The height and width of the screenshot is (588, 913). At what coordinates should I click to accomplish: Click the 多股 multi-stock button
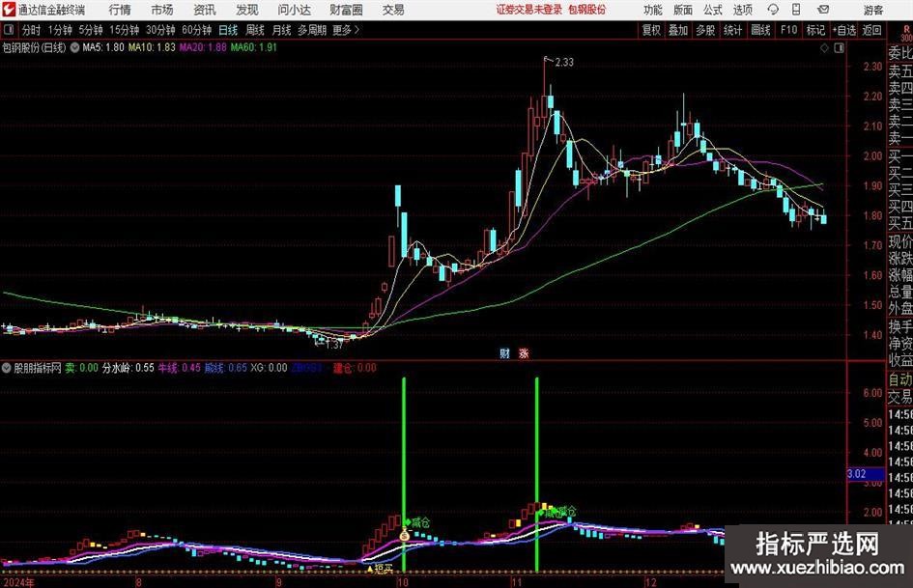coord(705,30)
